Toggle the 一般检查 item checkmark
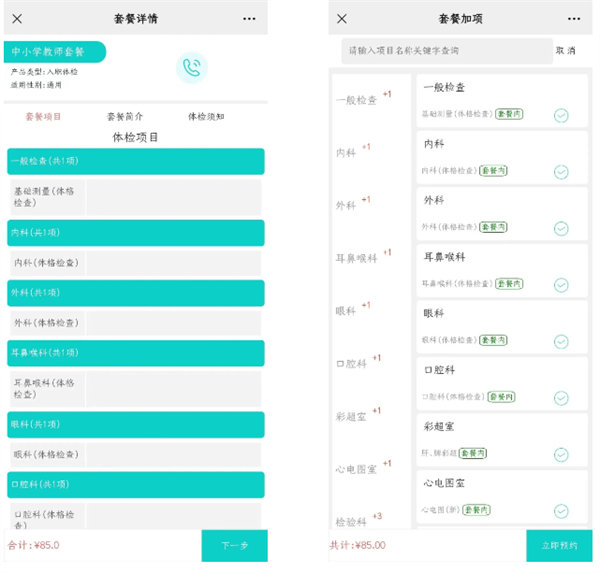The height and width of the screenshot is (574, 600). 561,115
